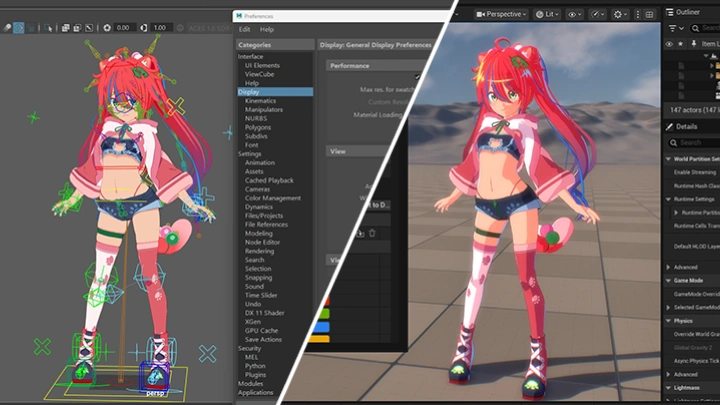This screenshot has height=405, width=720.
Task: Select Kinematics under Display
Action: pos(260,101)
